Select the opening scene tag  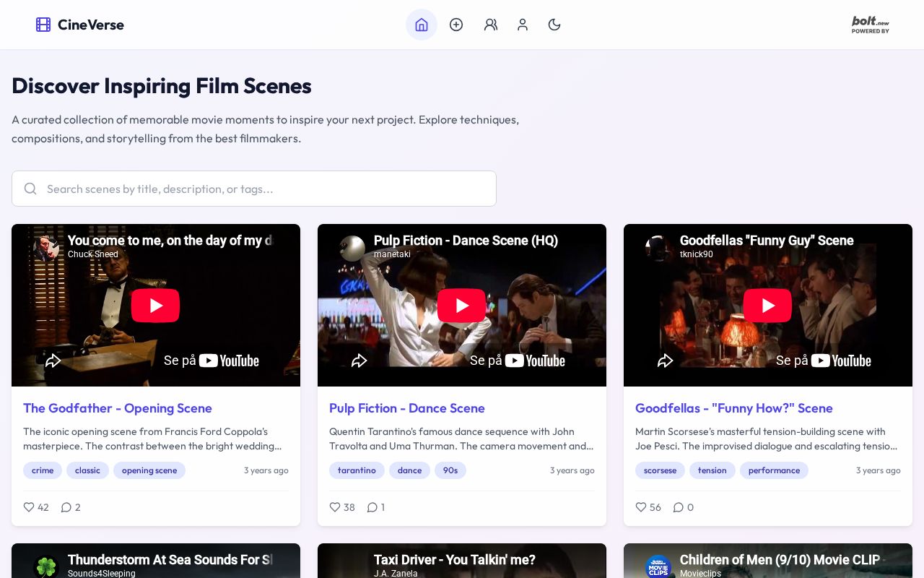[149, 470]
